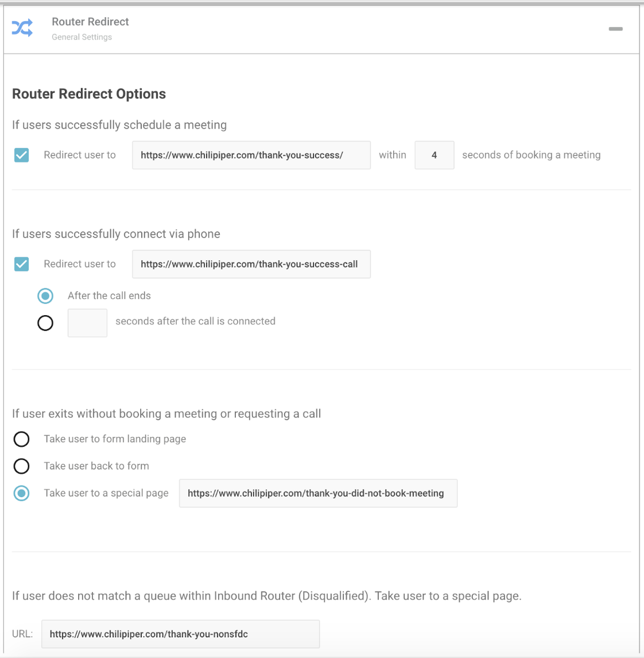Screen dimensions: 644x658
Task: Click Router Redirect Options heading
Action: [x=89, y=94]
